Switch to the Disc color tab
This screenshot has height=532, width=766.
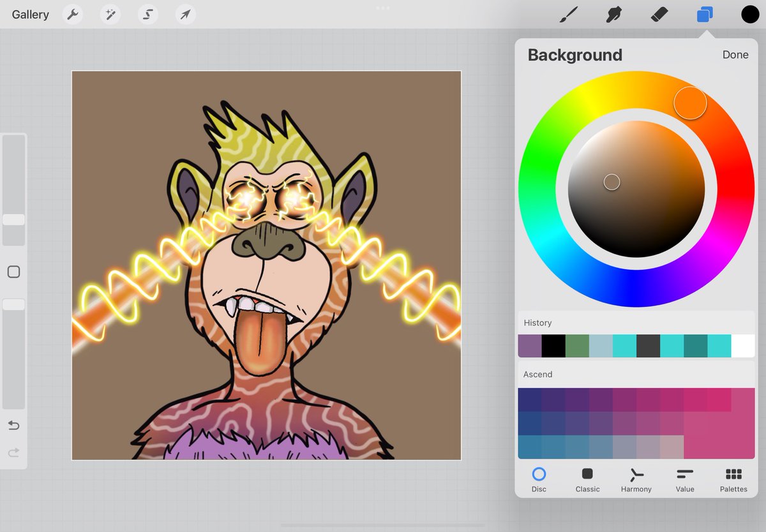pyautogui.click(x=539, y=480)
